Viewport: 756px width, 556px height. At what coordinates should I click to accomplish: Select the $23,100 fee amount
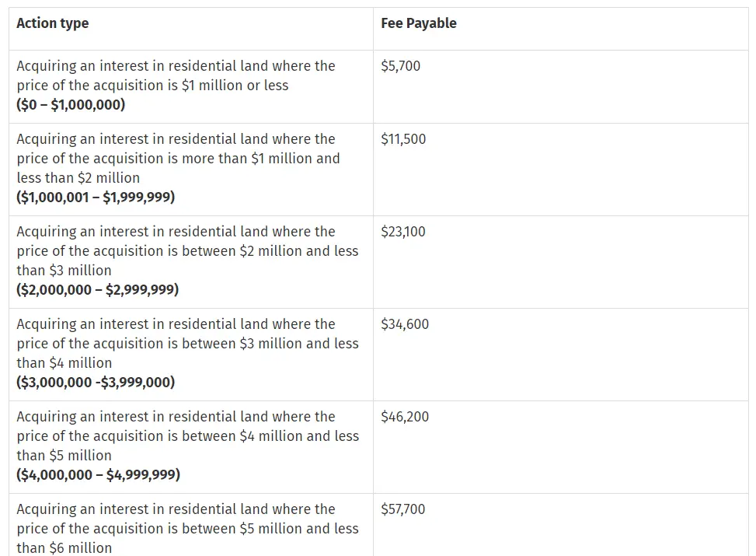click(x=403, y=232)
